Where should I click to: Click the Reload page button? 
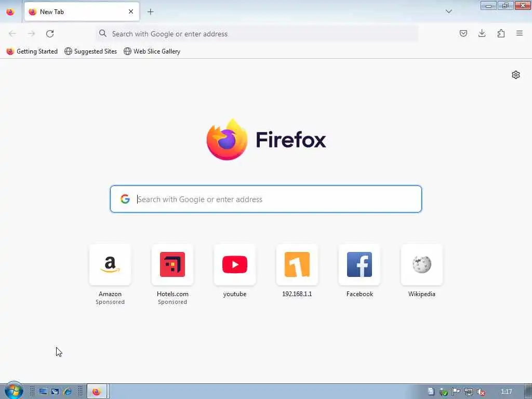[x=50, y=34]
